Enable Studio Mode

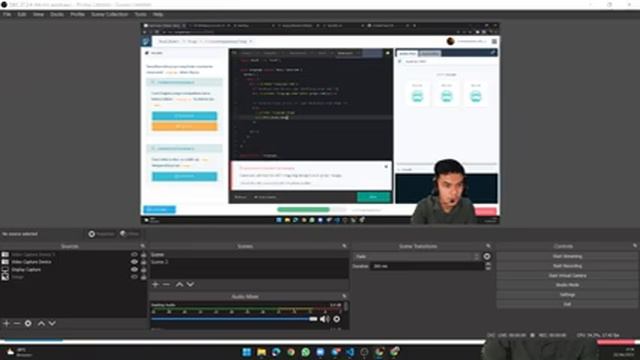pos(567,285)
